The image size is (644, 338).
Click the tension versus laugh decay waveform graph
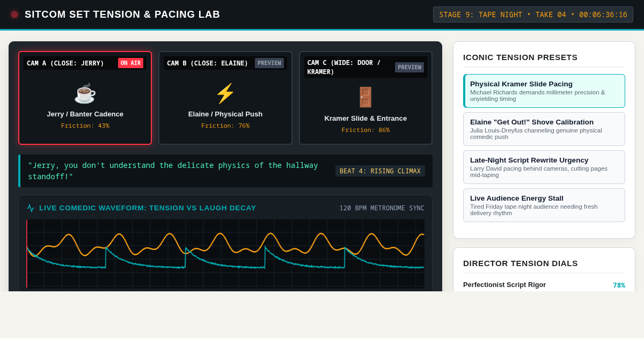[225, 253]
